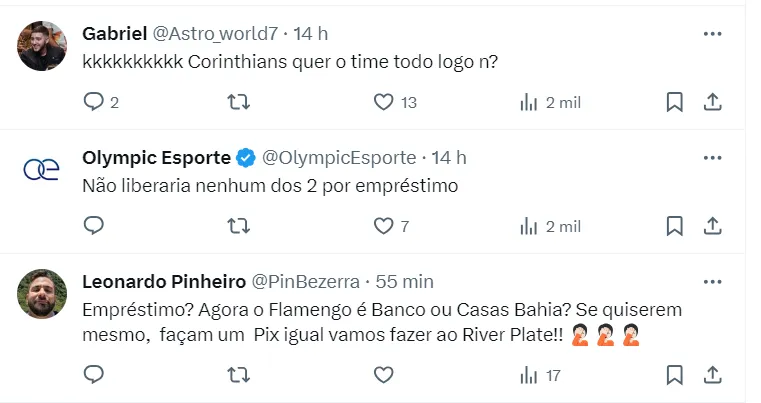Open more options on Gabriel's tweet
Image resolution: width=761 pixels, height=403 pixels.
(x=712, y=34)
